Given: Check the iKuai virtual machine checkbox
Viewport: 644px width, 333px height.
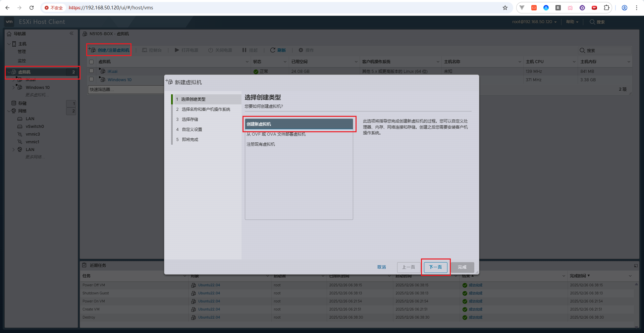Looking at the screenshot, I should click(x=91, y=71).
